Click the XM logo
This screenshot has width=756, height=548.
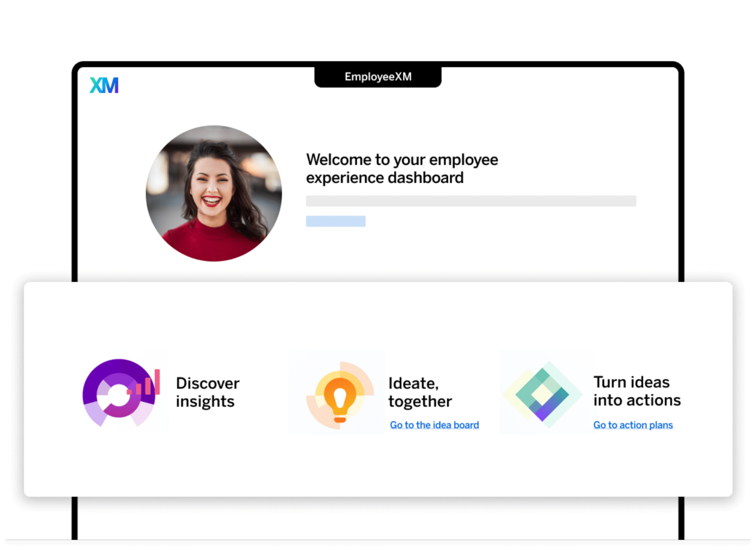(104, 85)
